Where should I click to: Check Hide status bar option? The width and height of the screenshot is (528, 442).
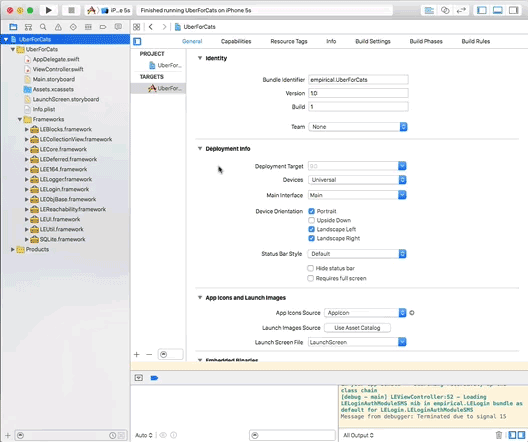pyautogui.click(x=310, y=268)
